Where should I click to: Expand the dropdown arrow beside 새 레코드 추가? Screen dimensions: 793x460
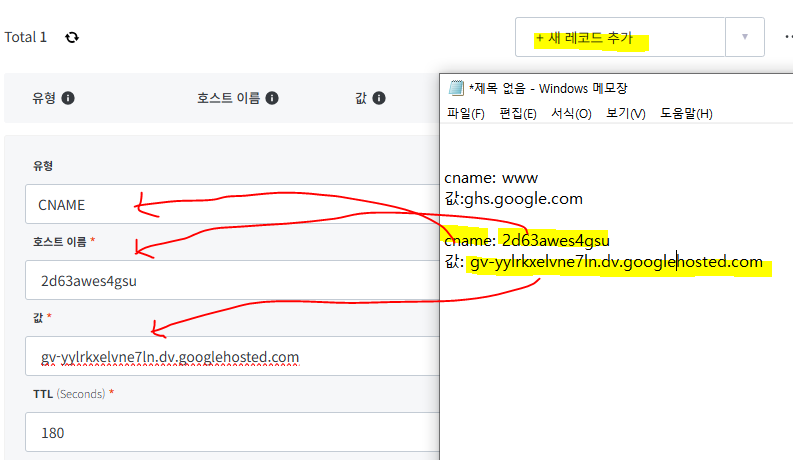[x=745, y=37]
